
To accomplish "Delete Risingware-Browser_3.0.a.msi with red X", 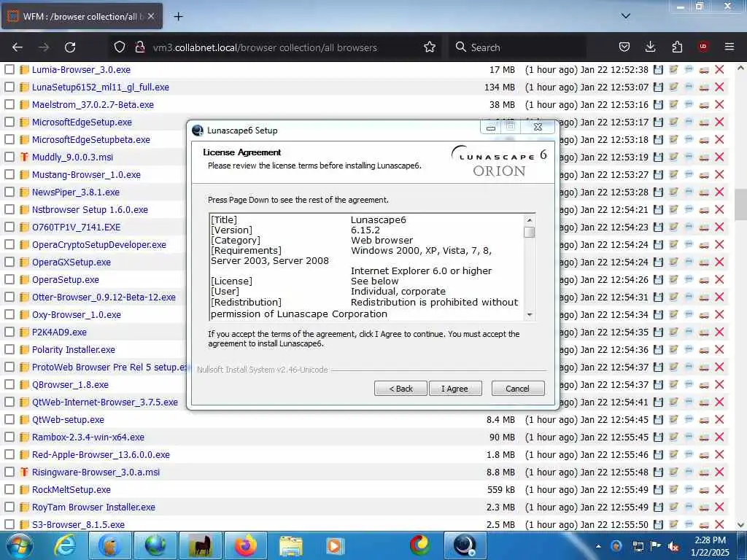I will [719, 472].
